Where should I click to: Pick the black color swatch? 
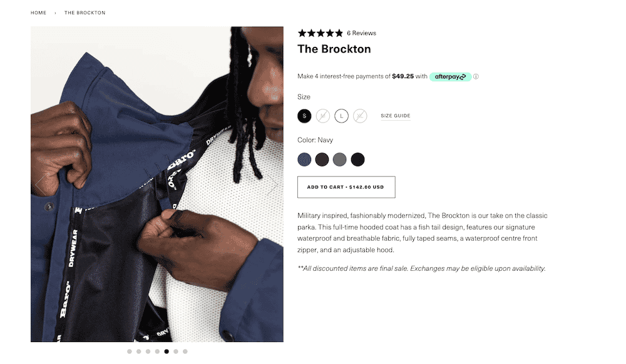click(x=357, y=159)
